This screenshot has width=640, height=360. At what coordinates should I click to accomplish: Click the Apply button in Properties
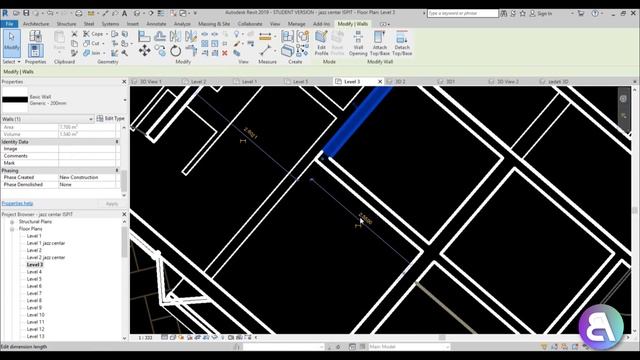click(112, 204)
